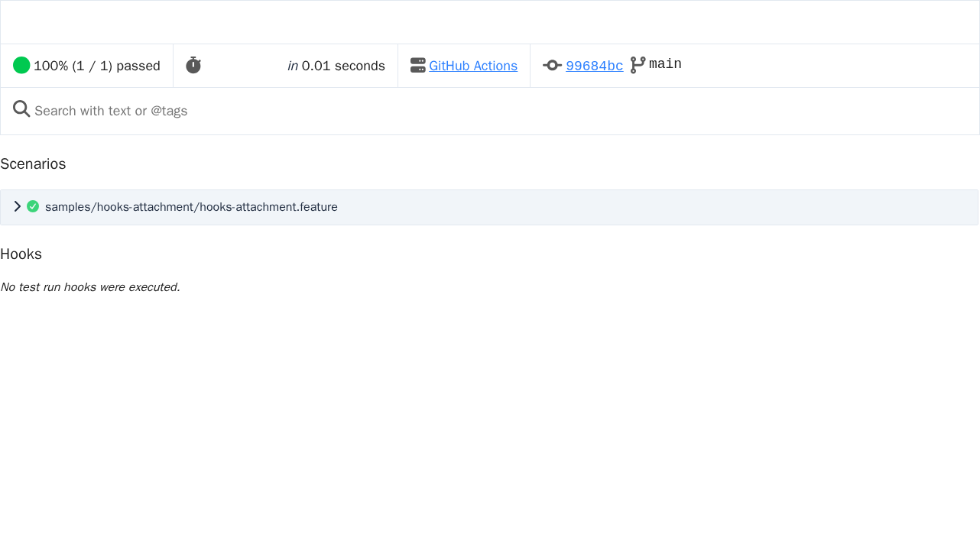This screenshot has height=550, width=980.
Task: Click the stopwatch duration icon
Action: 193,66
